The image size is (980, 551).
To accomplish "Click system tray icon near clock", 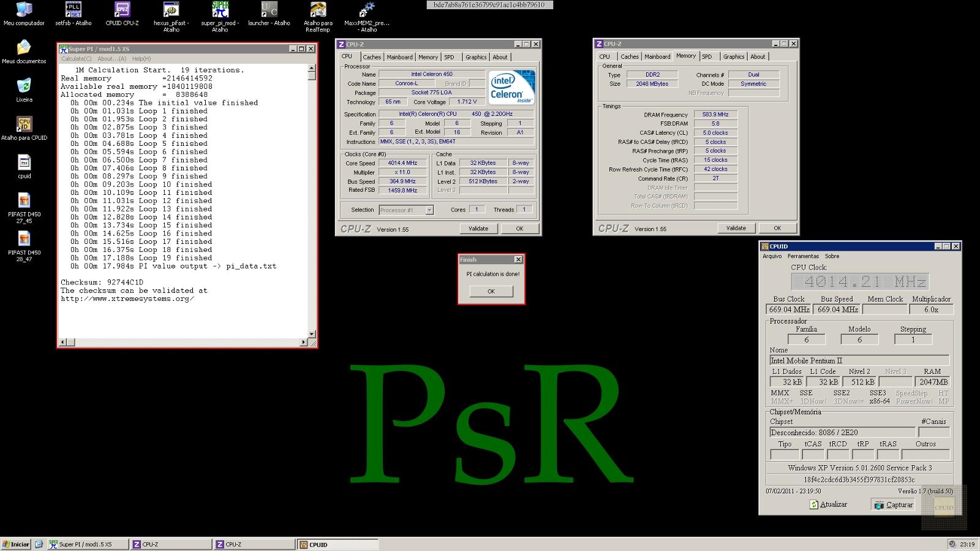I will [x=952, y=544].
